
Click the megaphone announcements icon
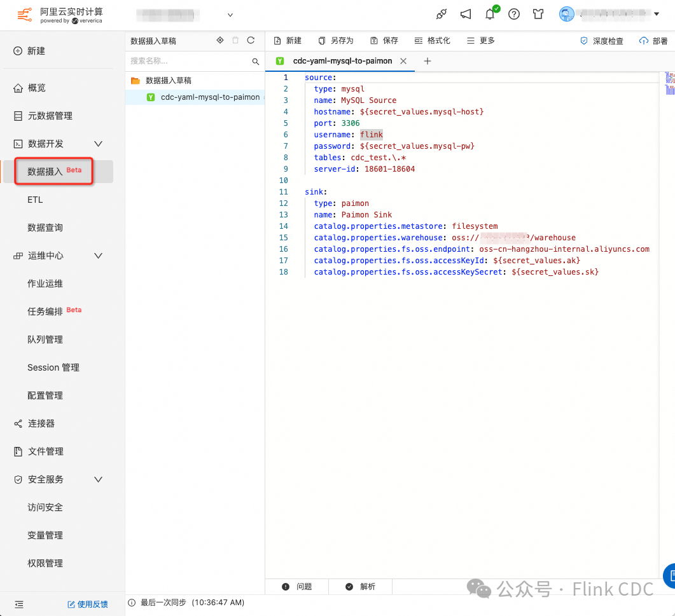pyautogui.click(x=465, y=14)
